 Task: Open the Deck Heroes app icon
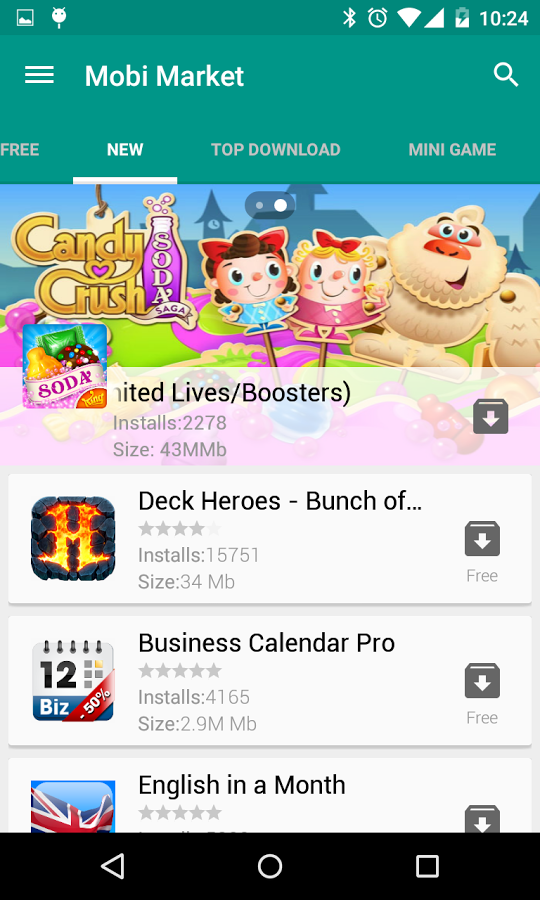click(73, 538)
